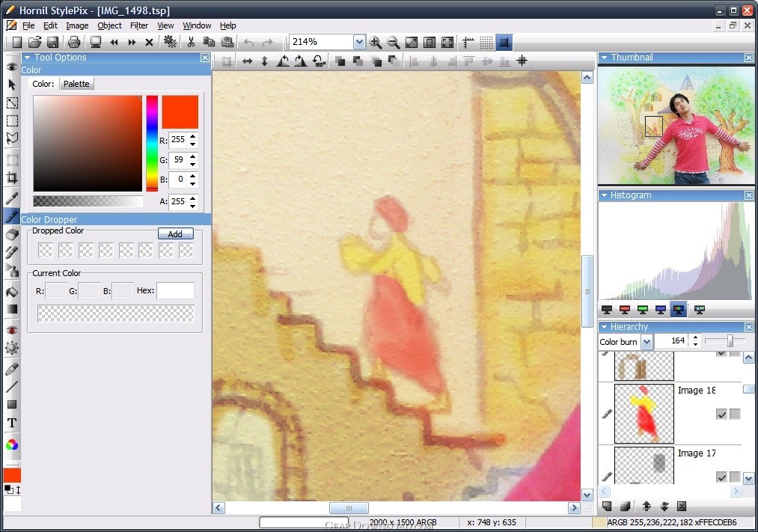
Task: Open the Window menu
Action: [x=197, y=25]
